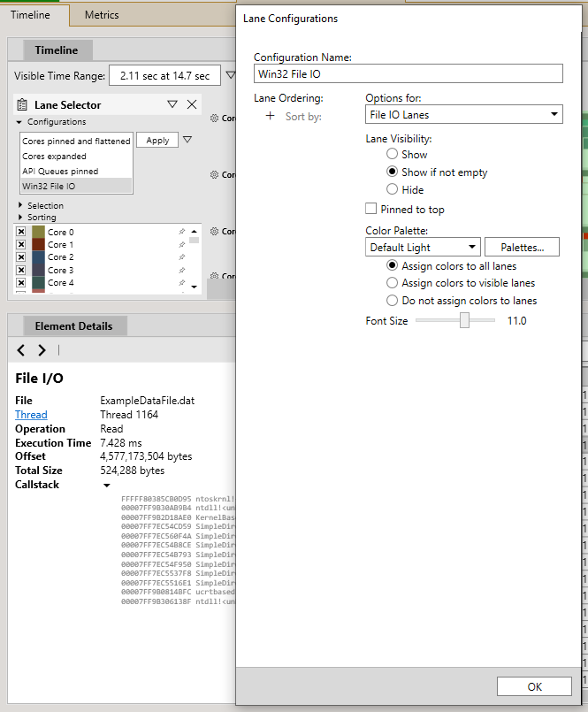The height and width of the screenshot is (712, 588).
Task: Click the Lane Selector clipboard icon
Action: (x=22, y=105)
